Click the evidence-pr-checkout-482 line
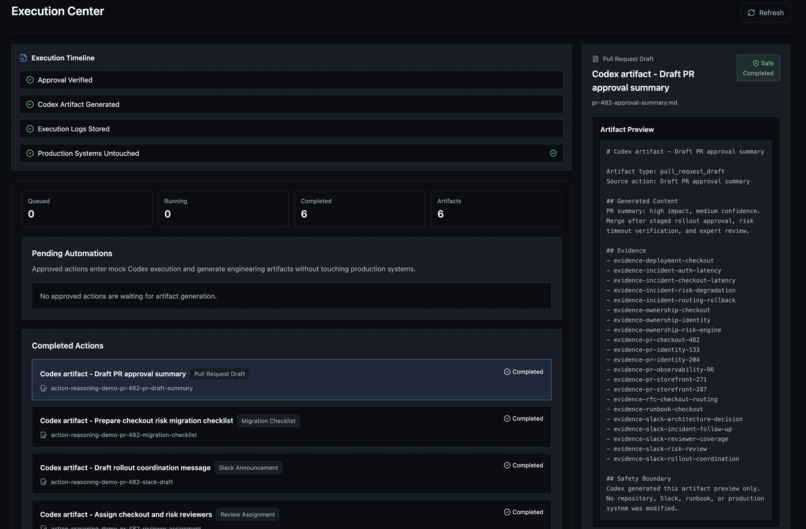This screenshot has height=529, width=806. click(x=653, y=340)
